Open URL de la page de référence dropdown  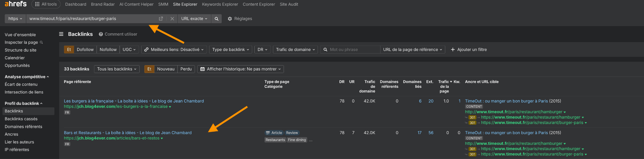413,49
